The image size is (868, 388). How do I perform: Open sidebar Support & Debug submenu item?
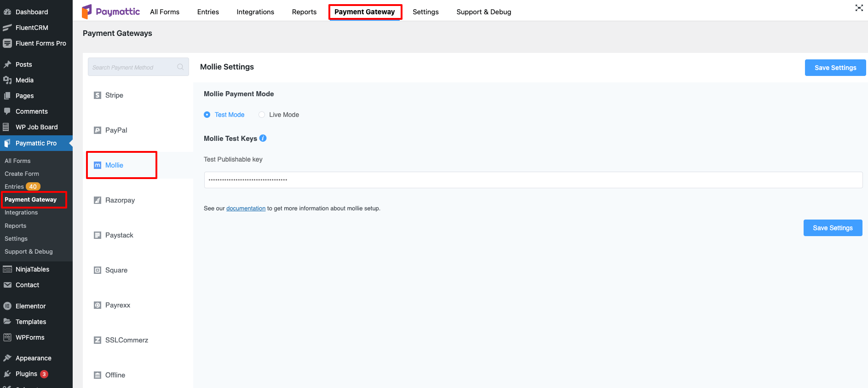pyautogui.click(x=29, y=251)
